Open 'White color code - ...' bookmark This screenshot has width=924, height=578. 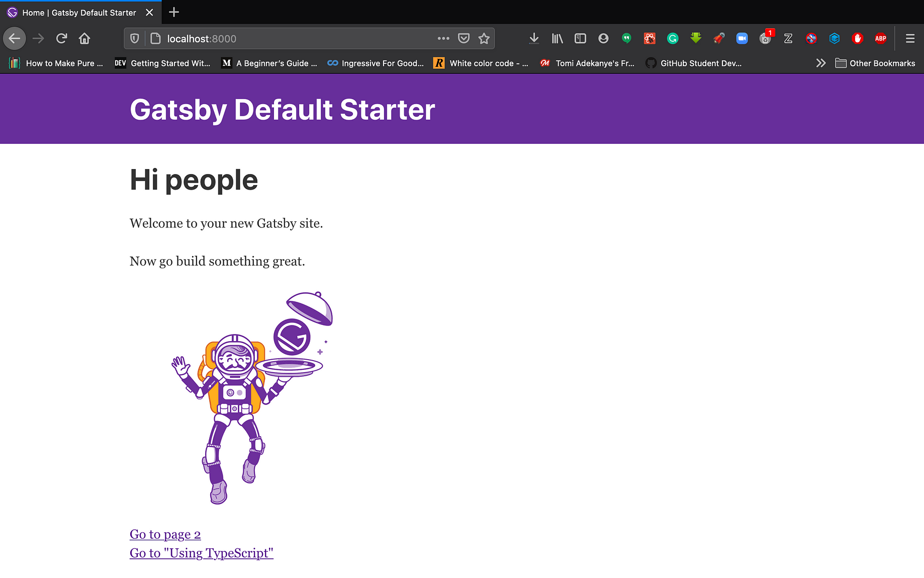click(x=481, y=63)
